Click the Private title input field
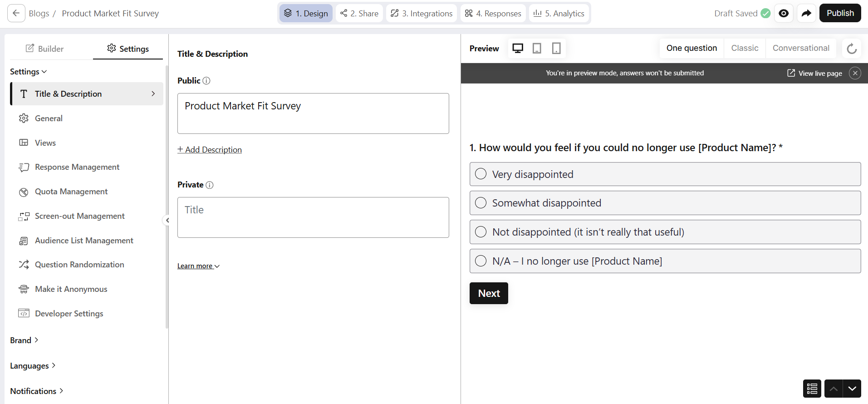This screenshot has height=404, width=868. (x=313, y=217)
